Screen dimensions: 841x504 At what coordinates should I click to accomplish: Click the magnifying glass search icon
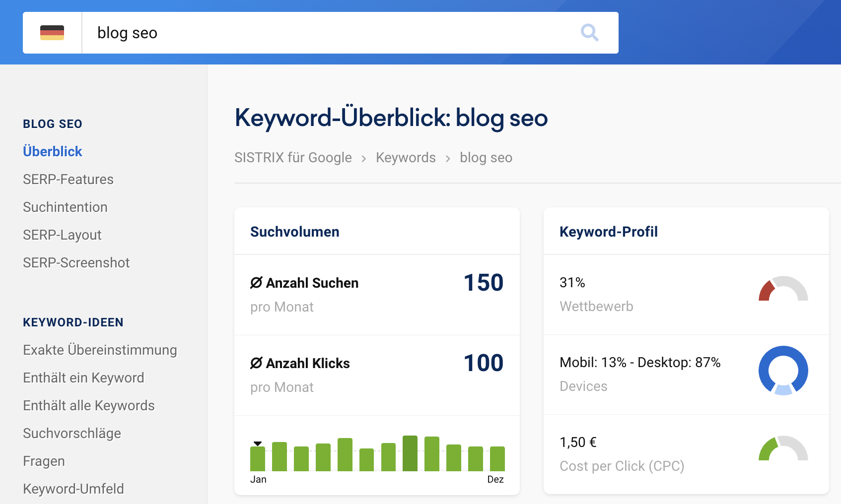tap(590, 33)
